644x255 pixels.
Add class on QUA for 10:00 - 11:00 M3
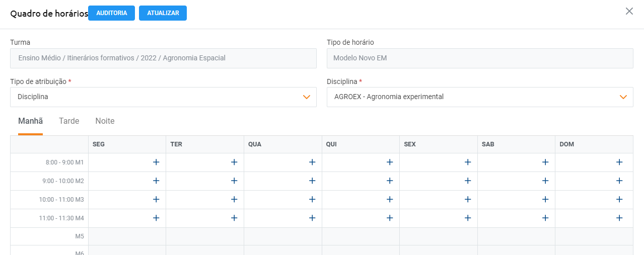click(x=312, y=199)
